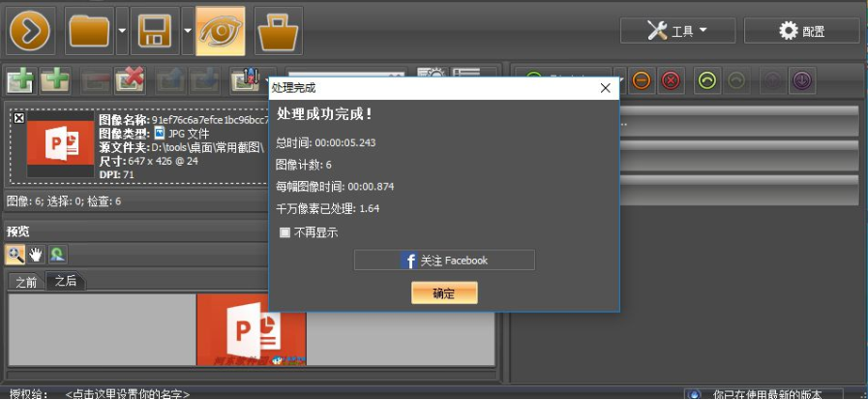Image resolution: width=868 pixels, height=400 pixels.
Task: Switch to the 之后 tab
Action: coord(66,281)
